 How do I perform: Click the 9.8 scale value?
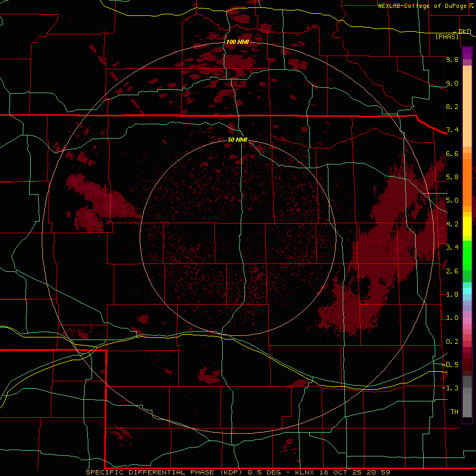[452, 59]
